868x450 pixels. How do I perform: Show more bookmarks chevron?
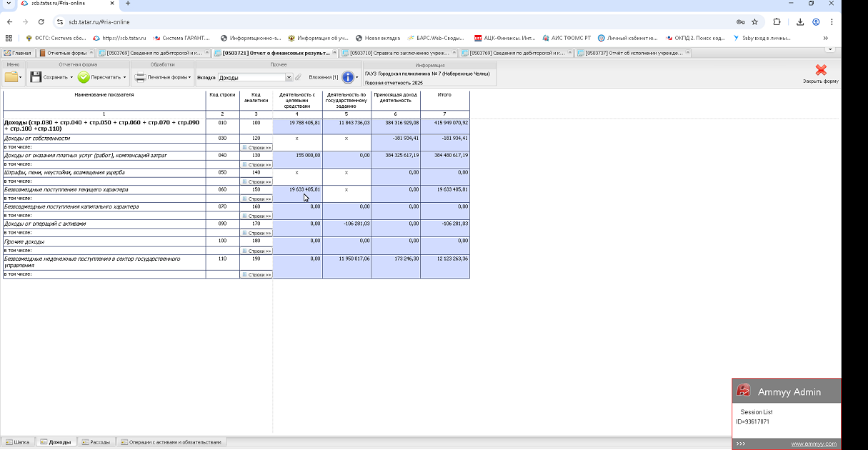(x=826, y=38)
